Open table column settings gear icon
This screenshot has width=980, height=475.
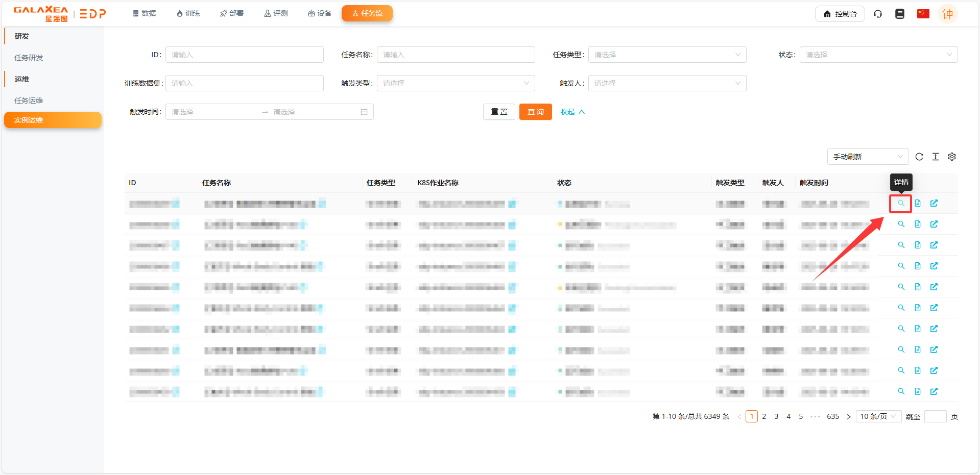[x=951, y=157]
